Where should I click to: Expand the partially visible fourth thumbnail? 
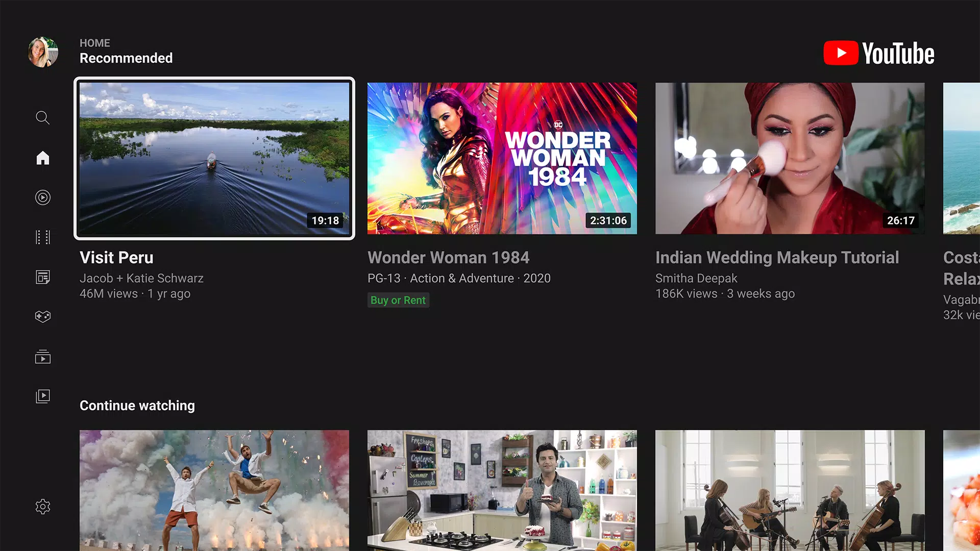pos(962,158)
